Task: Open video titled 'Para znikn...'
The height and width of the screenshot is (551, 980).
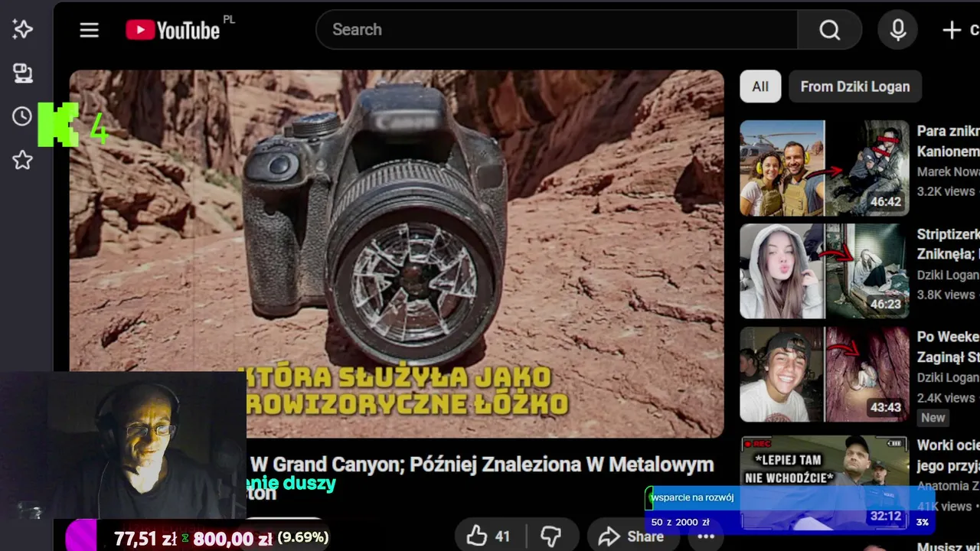Action: tap(948, 142)
